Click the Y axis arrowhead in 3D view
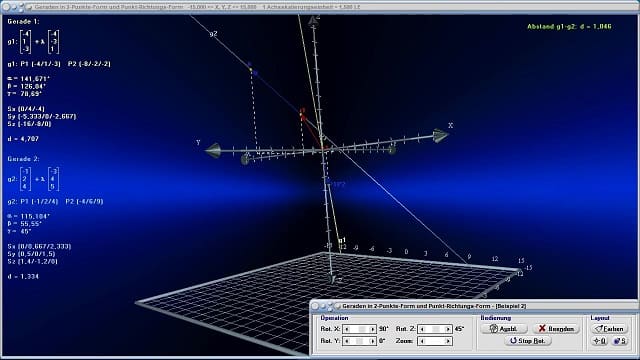This screenshot has width=640, height=360. pos(213,151)
